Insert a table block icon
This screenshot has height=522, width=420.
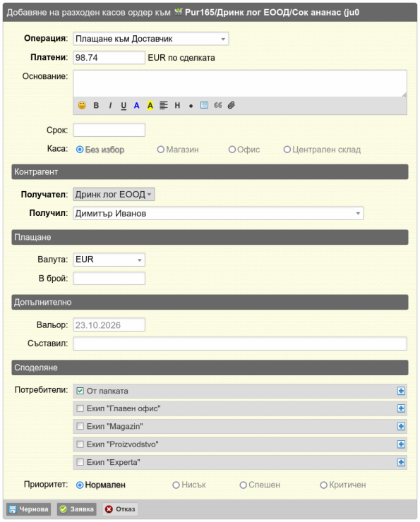tap(204, 105)
